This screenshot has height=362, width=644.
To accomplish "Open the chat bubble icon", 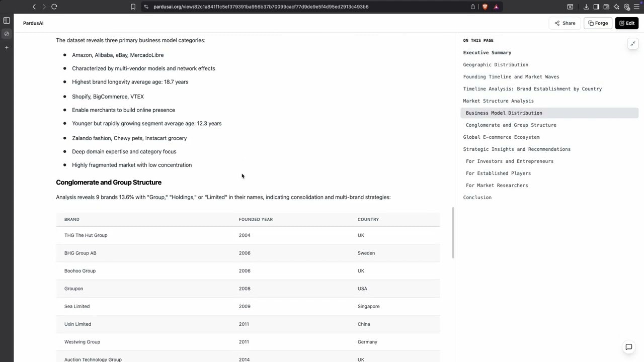I will [x=628, y=347].
